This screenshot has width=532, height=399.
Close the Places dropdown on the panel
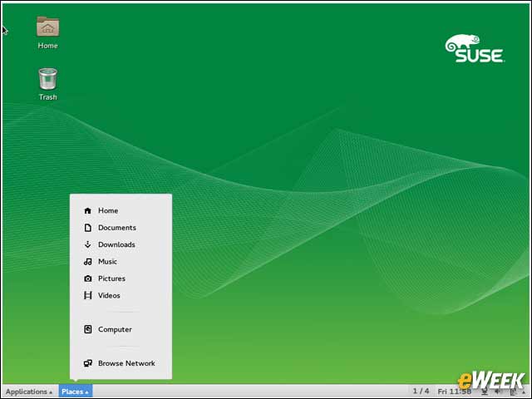click(x=76, y=392)
